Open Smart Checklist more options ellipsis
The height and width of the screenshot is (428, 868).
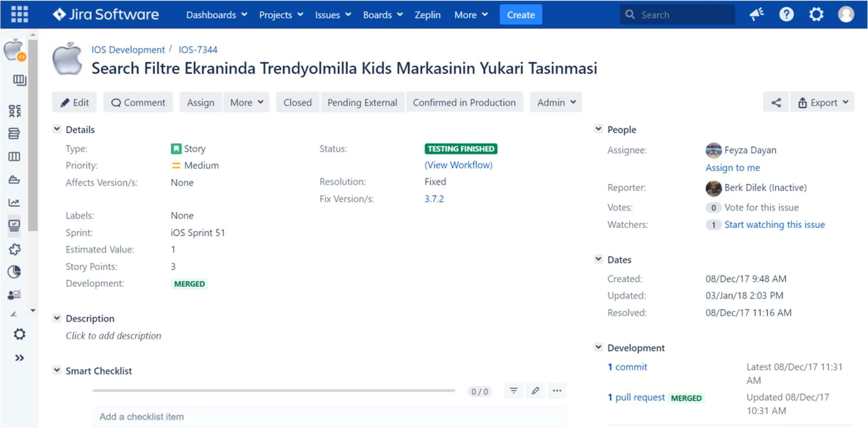point(557,391)
